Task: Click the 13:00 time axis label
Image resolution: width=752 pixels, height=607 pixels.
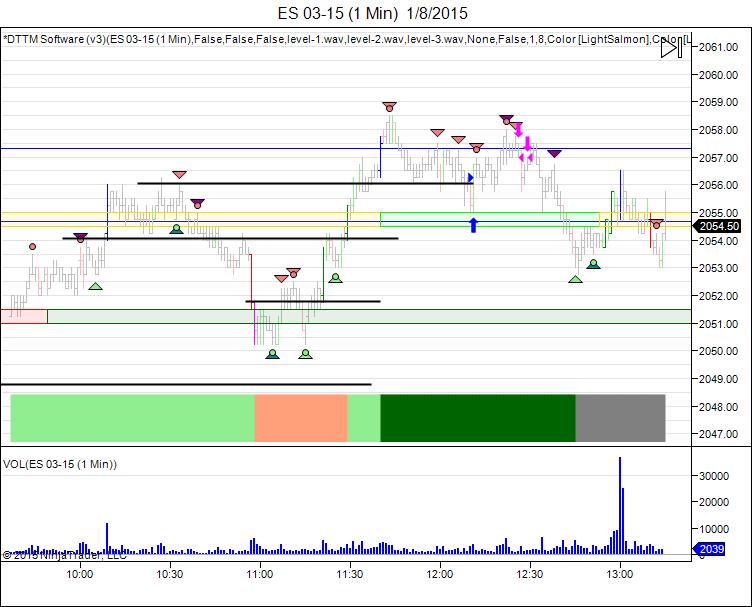Action: (620, 574)
